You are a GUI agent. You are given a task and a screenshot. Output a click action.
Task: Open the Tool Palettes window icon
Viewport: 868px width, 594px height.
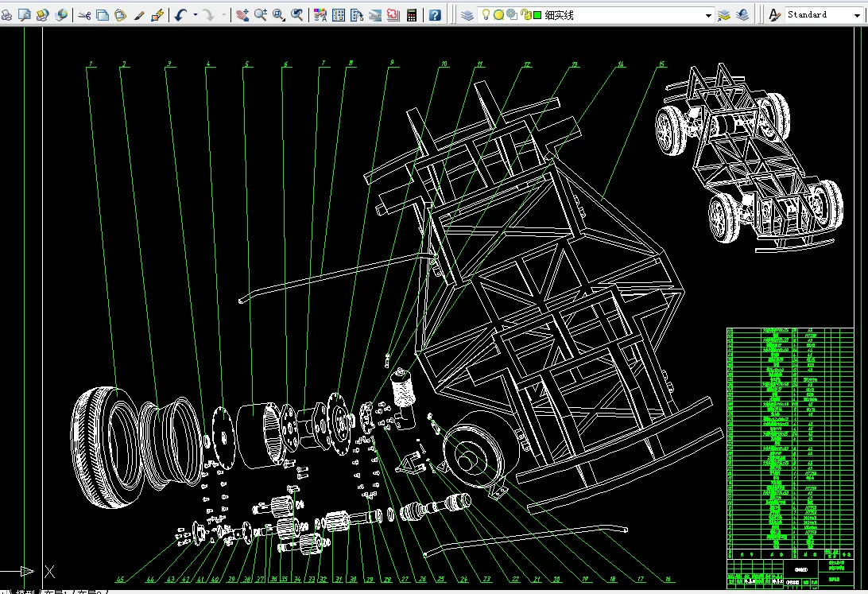point(356,15)
